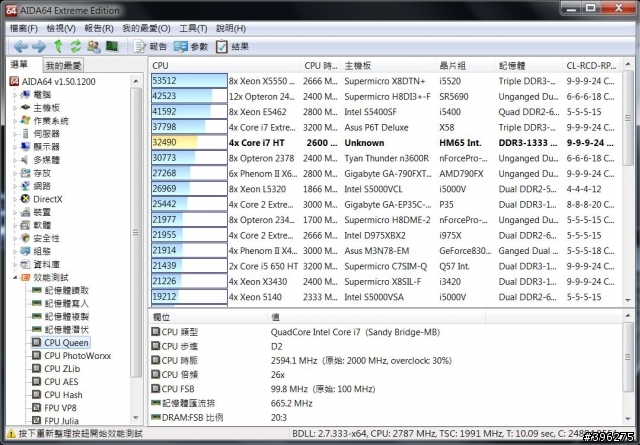Viewport: 640px width, 445px height.
Task: Expand the 網路 tree node
Action: (x=15, y=186)
